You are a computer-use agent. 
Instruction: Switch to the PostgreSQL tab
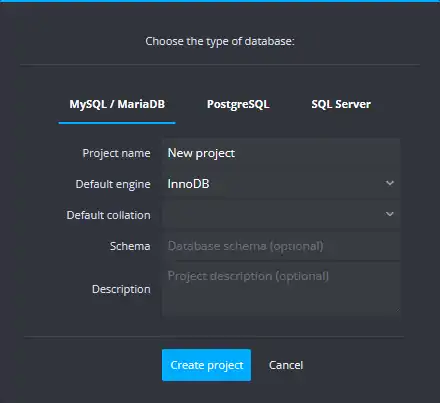[238, 104]
